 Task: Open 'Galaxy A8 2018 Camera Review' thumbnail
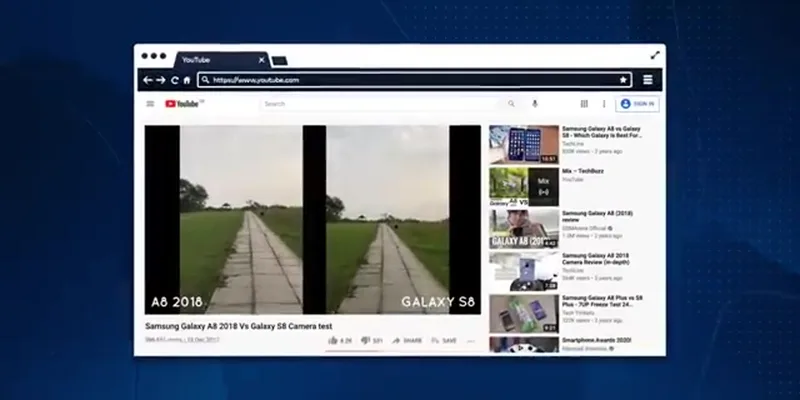524,271
